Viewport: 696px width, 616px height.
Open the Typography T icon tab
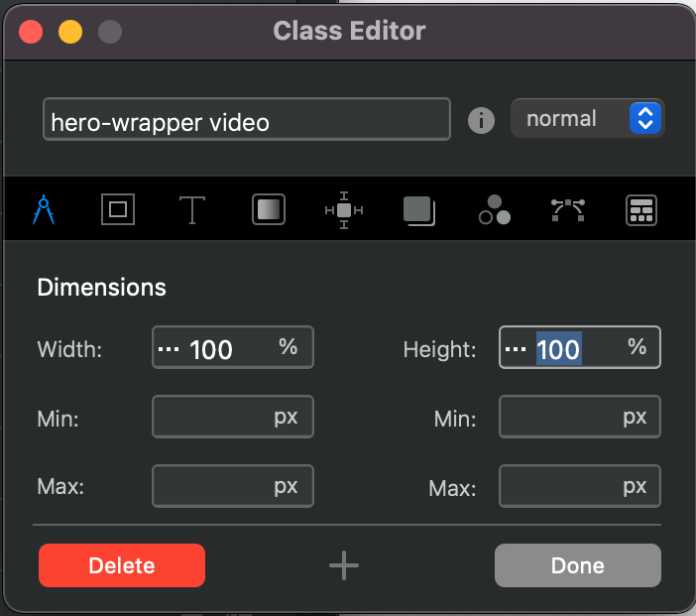tap(192, 209)
